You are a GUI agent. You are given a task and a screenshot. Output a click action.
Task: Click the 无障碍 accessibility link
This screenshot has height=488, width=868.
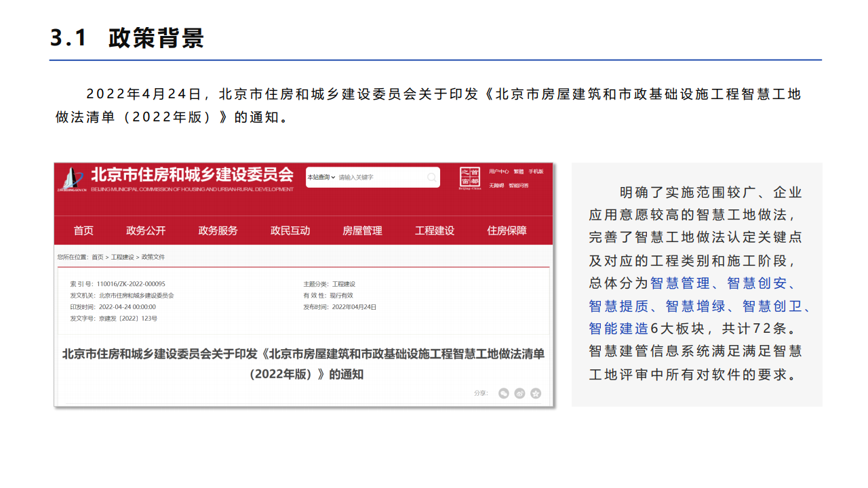click(x=496, y=185)
